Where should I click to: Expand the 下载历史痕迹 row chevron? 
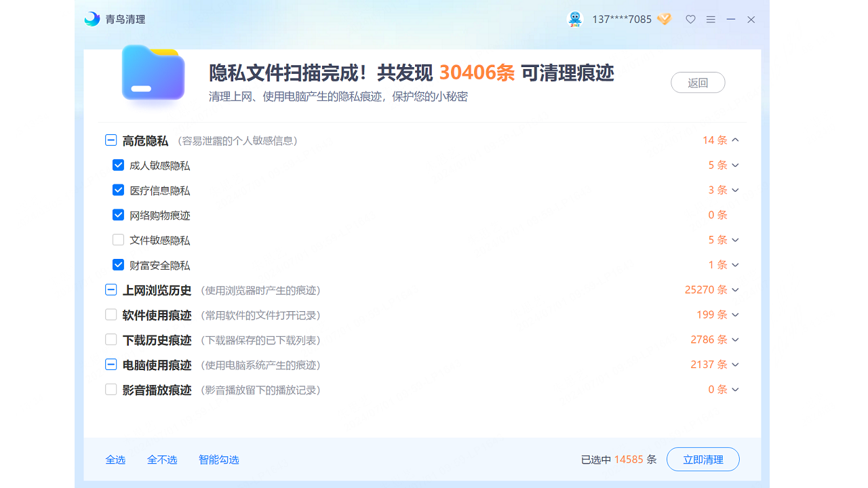pos(736,340)
